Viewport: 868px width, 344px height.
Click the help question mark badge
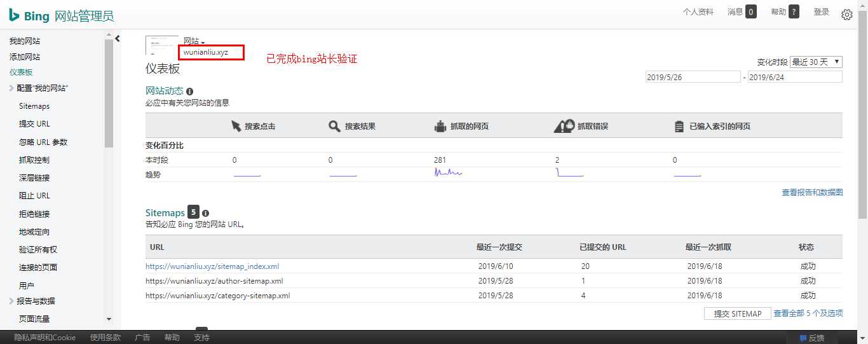click(x=794, y=11)
